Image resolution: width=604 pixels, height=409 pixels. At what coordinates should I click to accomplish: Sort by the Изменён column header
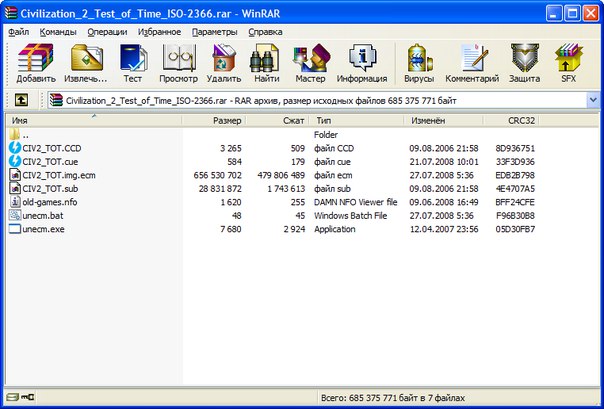click(x=443, y=121)
